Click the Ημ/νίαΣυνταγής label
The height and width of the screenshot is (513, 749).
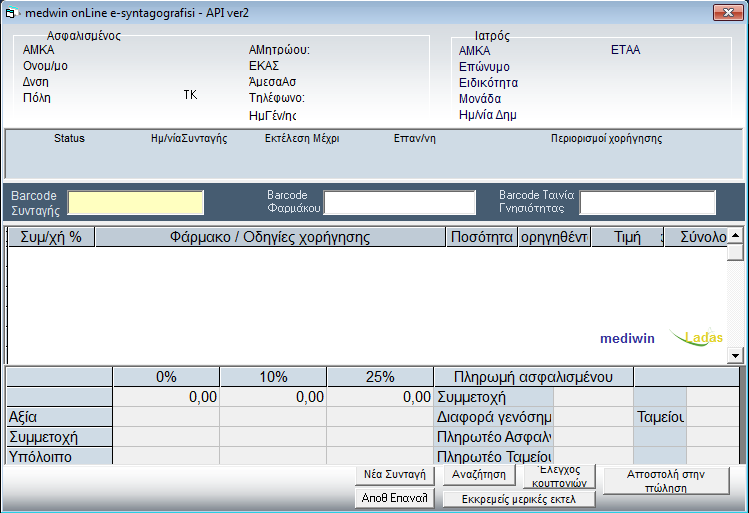tap(189, 139)
